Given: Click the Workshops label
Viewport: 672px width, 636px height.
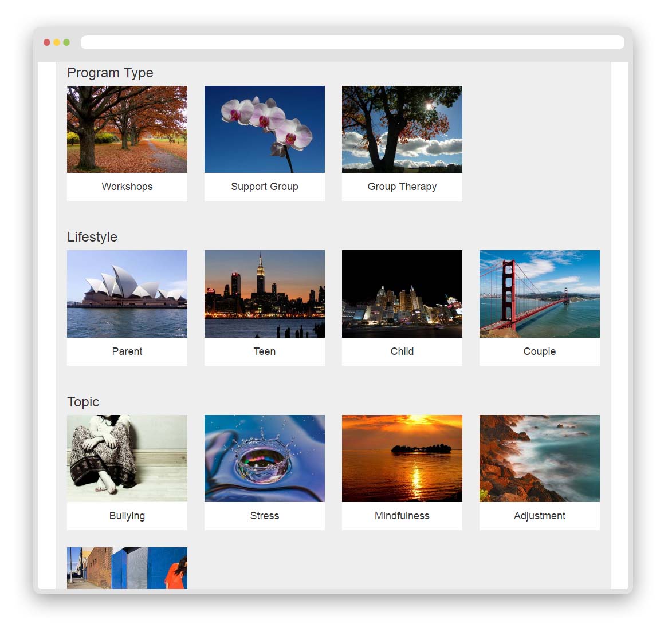Looking at the screenshot, I should [127, 187].
